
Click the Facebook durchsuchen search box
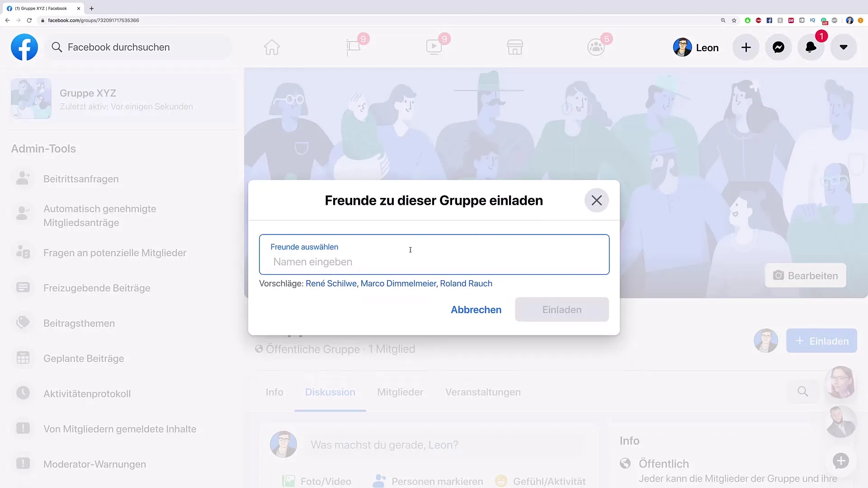pos(139,47)
